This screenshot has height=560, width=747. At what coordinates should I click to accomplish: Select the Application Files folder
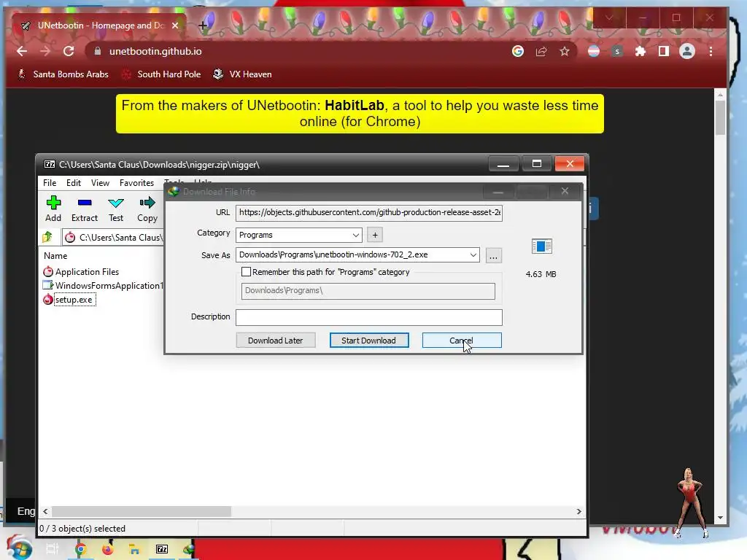click(x=81, y=272)
